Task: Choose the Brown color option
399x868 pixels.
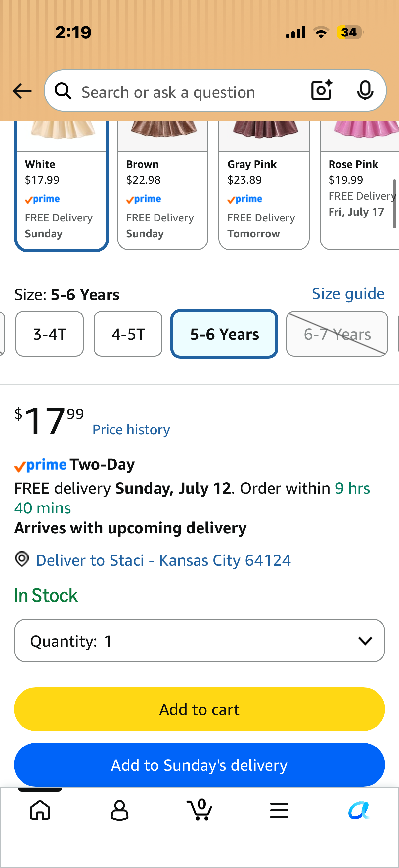Action: 163,185
